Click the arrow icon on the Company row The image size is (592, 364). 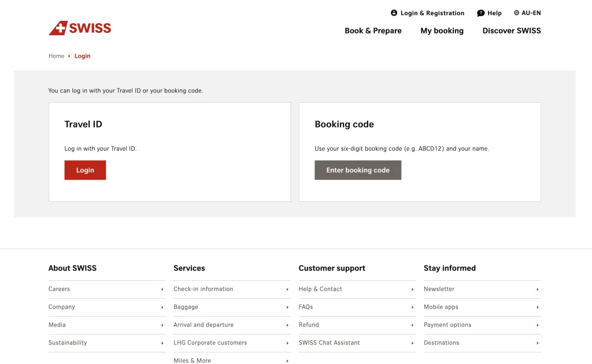tap(162, 307)
